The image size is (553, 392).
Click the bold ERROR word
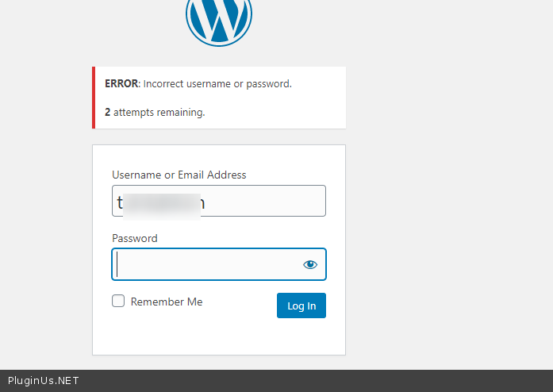coord(121,83)
